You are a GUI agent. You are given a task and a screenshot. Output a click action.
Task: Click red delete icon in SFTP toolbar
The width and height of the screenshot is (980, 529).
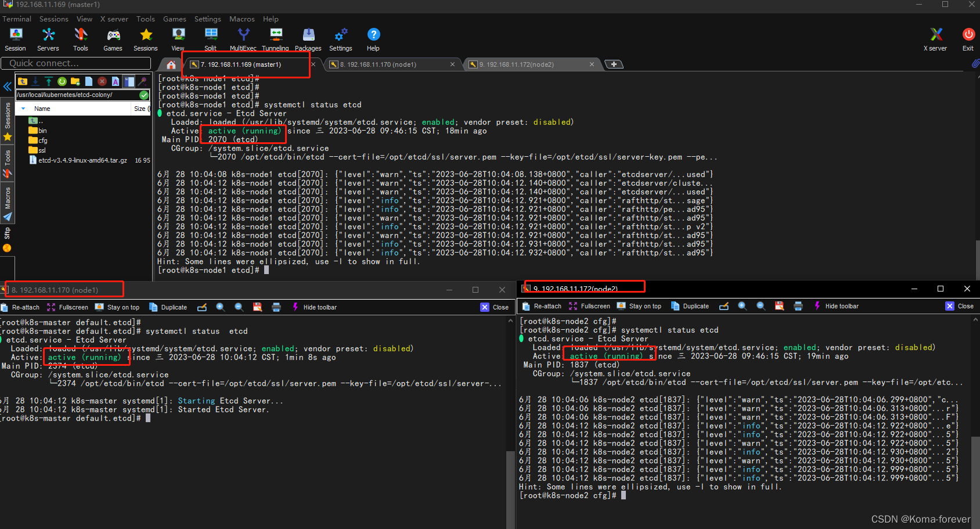pos(102,81)
